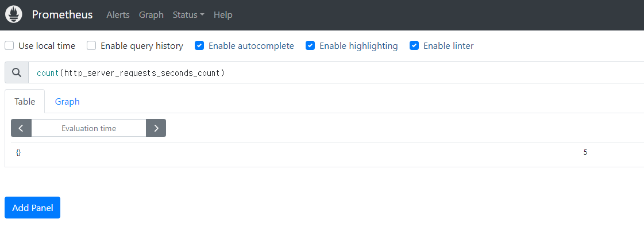
Task: Open the Status dropdown menu
Action: pos(188,15)
